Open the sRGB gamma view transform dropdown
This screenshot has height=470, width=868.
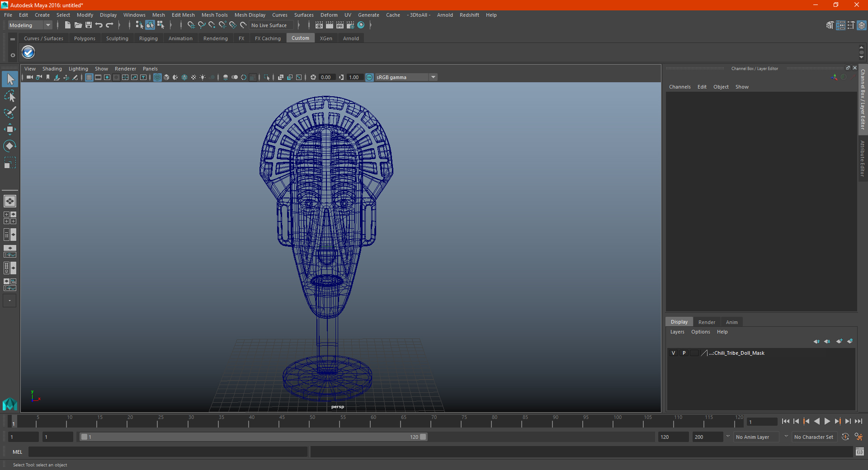(x=406, y=77)
